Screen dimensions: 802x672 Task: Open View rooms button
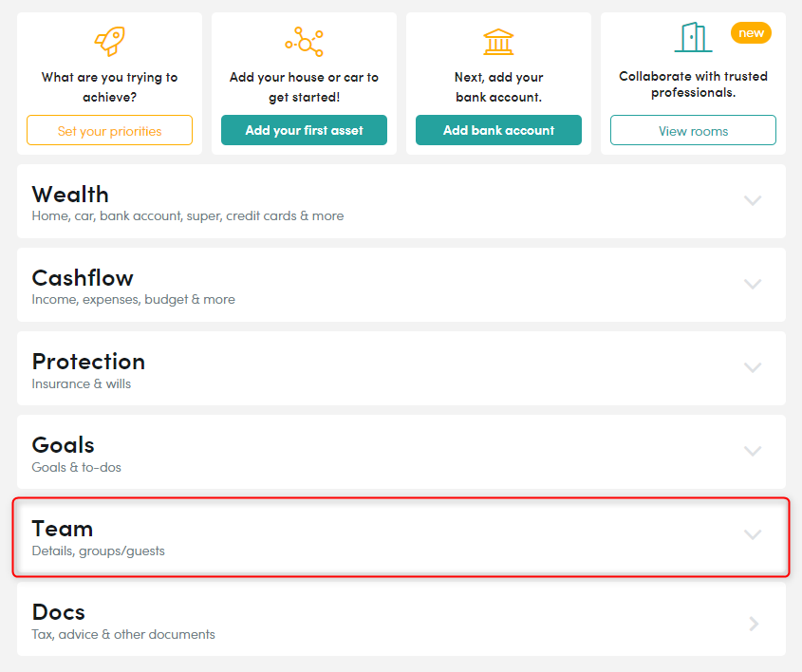[693, 130]
